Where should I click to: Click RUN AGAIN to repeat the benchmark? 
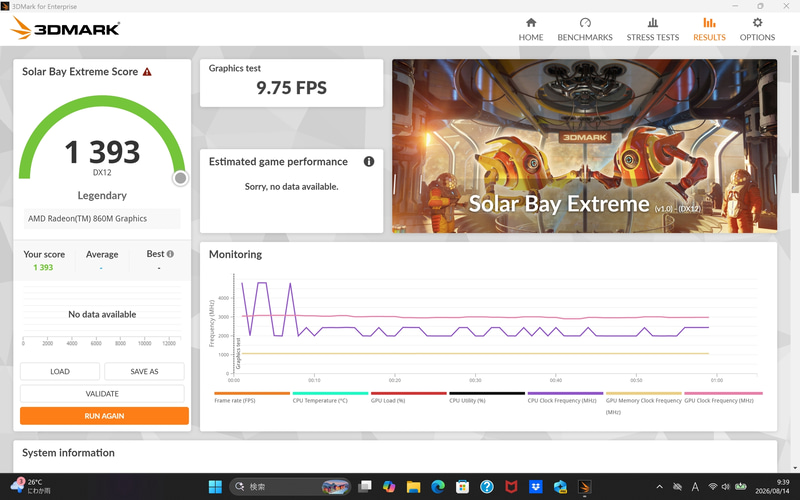click(x=104, y=416)
